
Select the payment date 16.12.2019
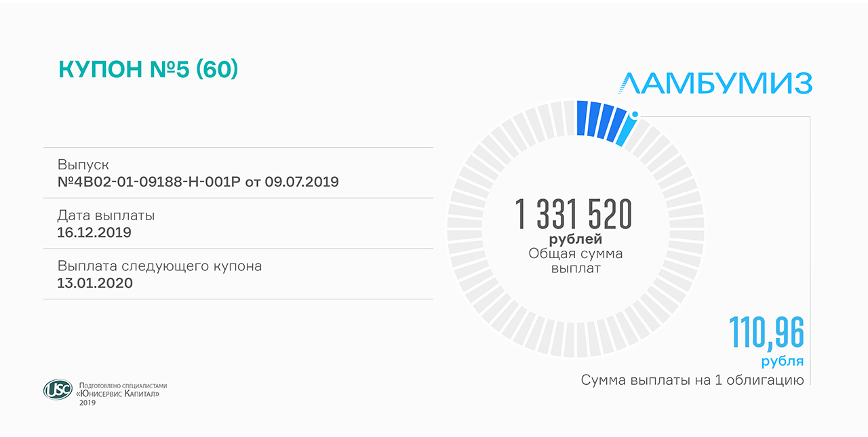click(x=94, y=232)
